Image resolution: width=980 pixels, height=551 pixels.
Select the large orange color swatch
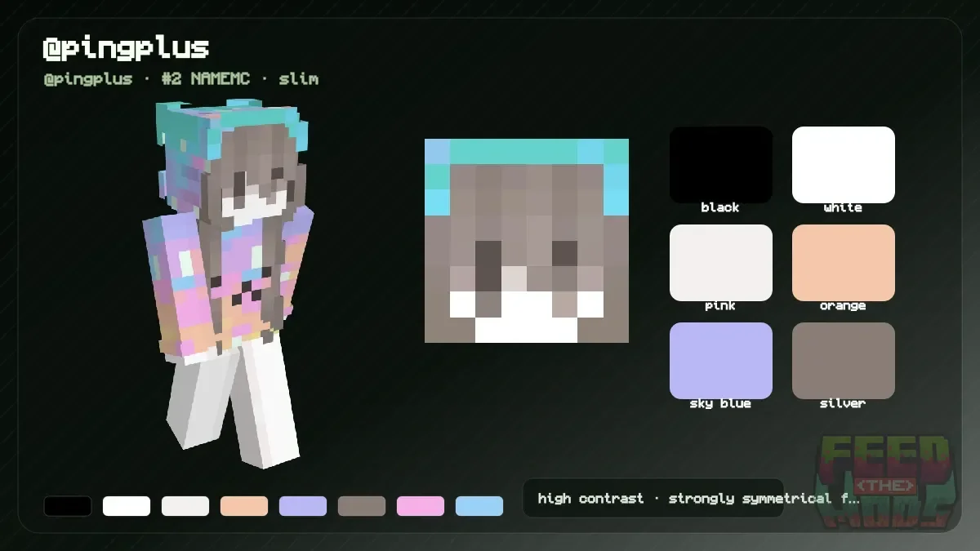[x=844, y=263]
